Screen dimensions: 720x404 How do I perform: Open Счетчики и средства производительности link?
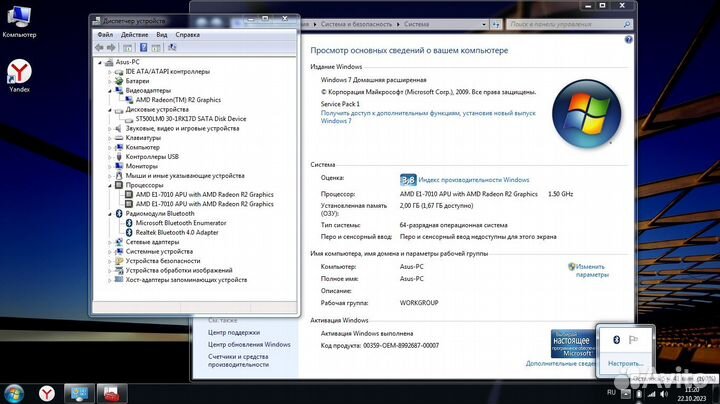point(238,360)
